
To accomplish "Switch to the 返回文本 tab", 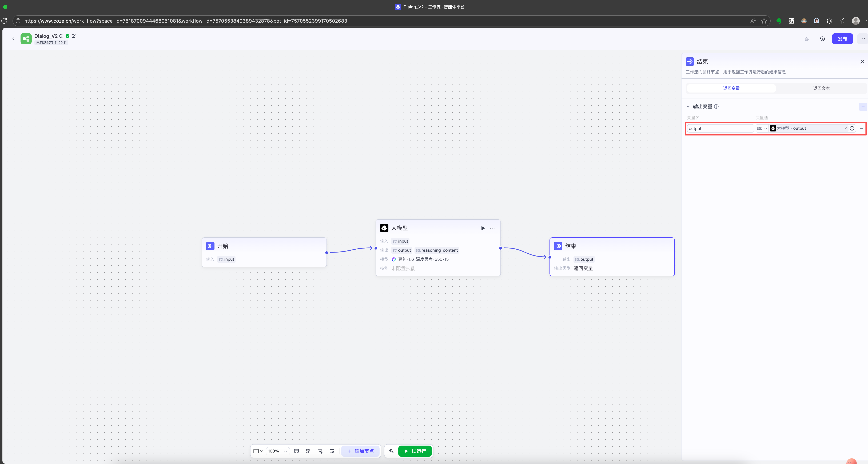I will coord(821,88).
